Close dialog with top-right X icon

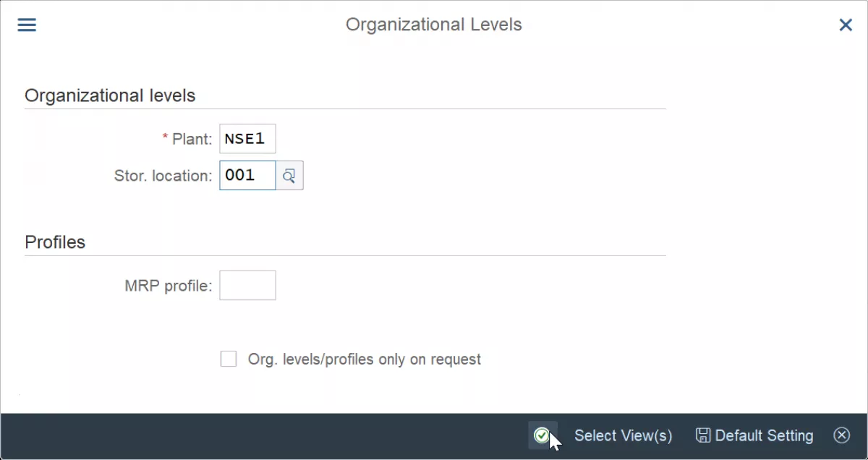pyautogui.click(x=846, y=25)
